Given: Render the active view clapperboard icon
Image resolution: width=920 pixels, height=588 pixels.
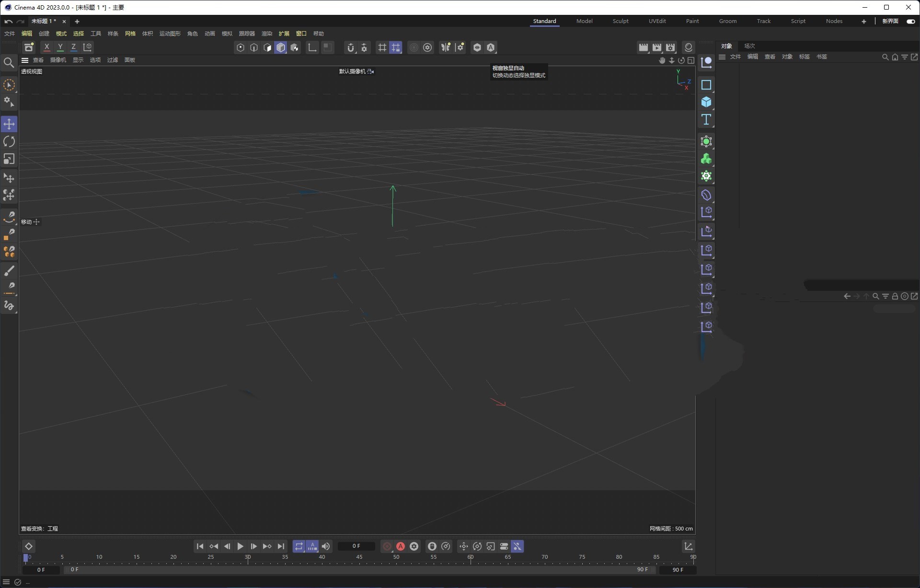Looking at the screenshot, I should [643, 47].
